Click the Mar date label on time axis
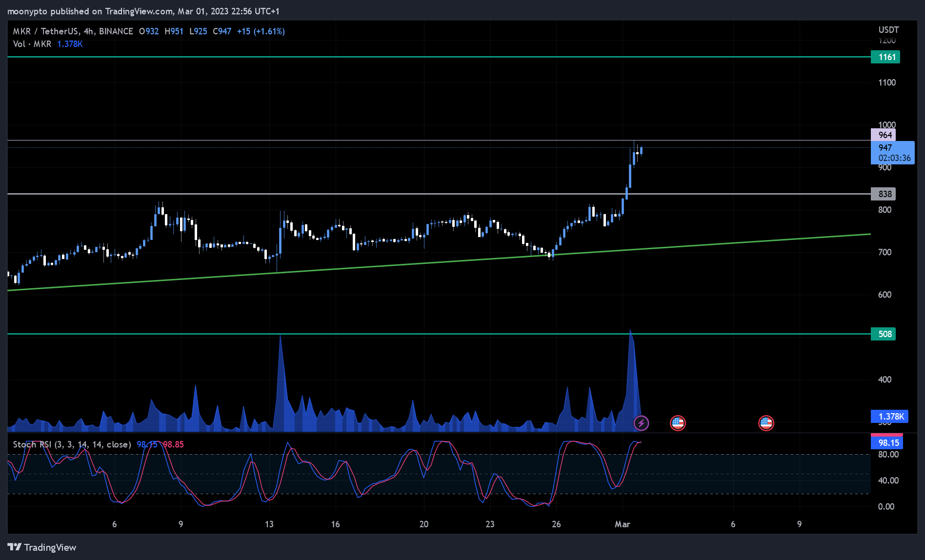 click(x=622, y=524)
